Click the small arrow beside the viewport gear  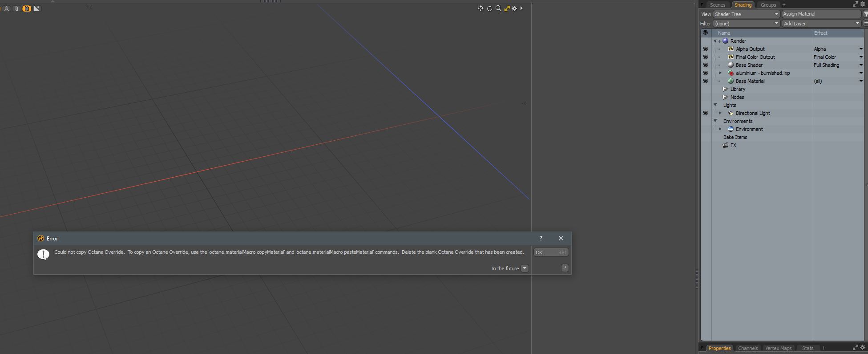(x=521, y=8)
